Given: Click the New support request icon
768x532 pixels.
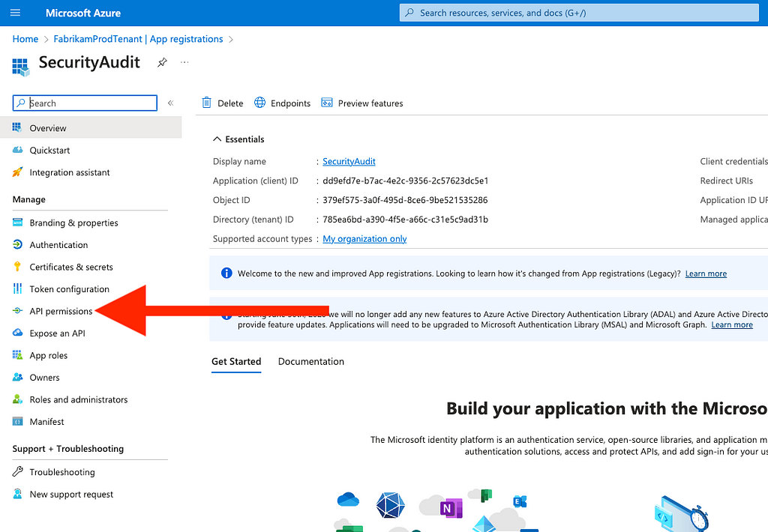Looking at the screenshot, I should [17, 493].
